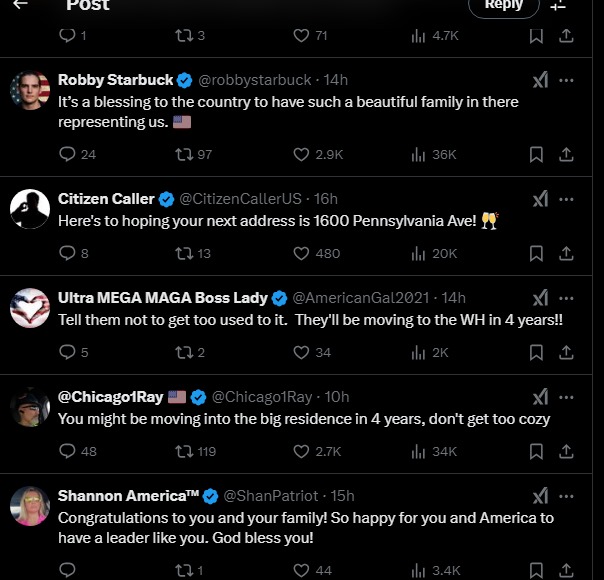View analytics on Ultra MEGA MAGA Boss Lady reply
Image resolution: width=604 pixels, height=580 pixels.
tap(419, 352)
